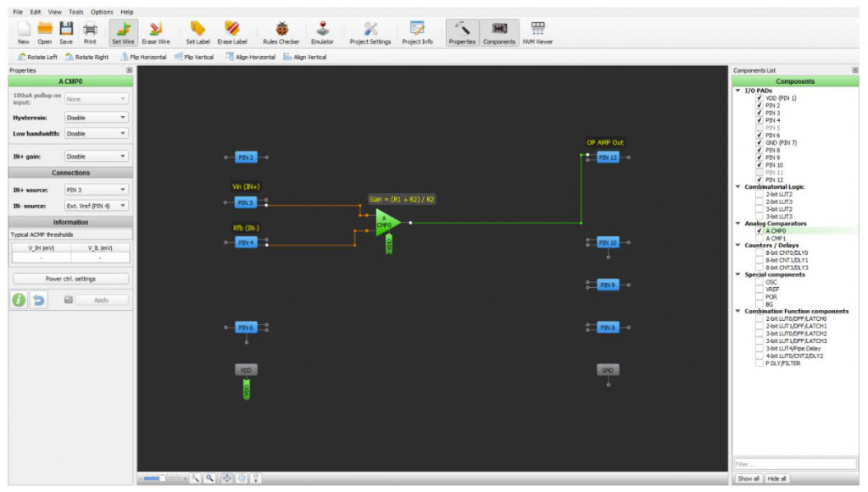This screenshot has width=868, height=492.
Task: Click the Power ctrl. settings button
Action: click(70, 279)
